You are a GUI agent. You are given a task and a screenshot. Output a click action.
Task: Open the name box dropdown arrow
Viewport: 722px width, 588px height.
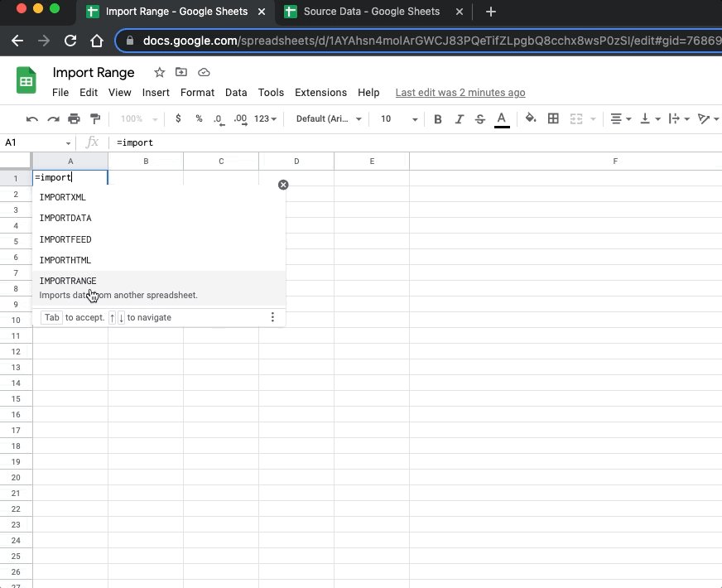tap(68, 143)
